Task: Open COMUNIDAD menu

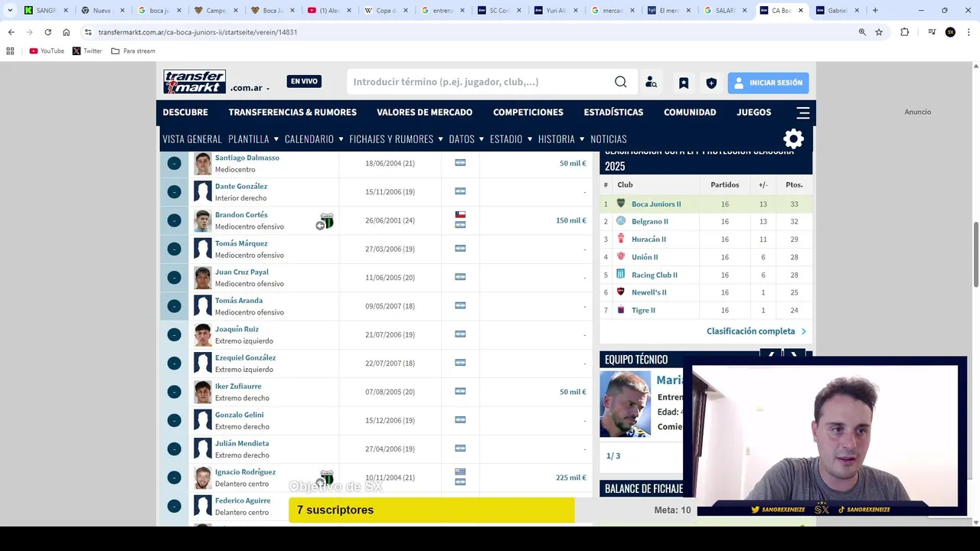Action: tap(690, 112)
